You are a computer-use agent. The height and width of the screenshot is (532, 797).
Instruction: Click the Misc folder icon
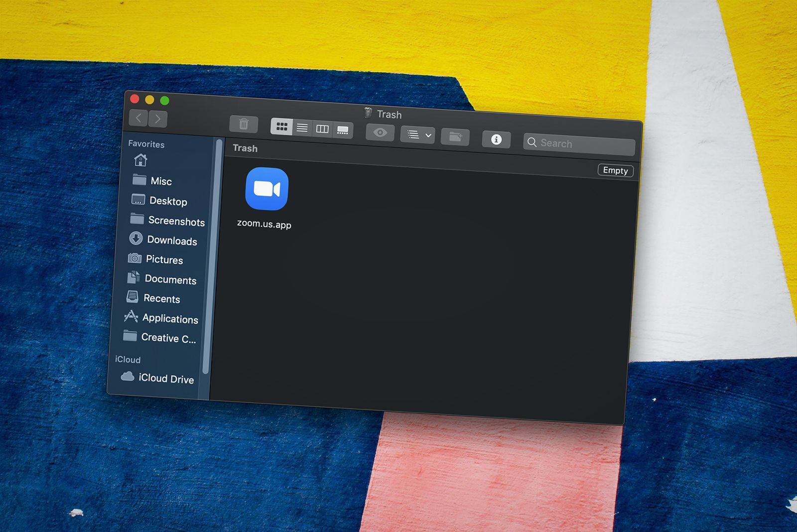[x=139, y=179]
